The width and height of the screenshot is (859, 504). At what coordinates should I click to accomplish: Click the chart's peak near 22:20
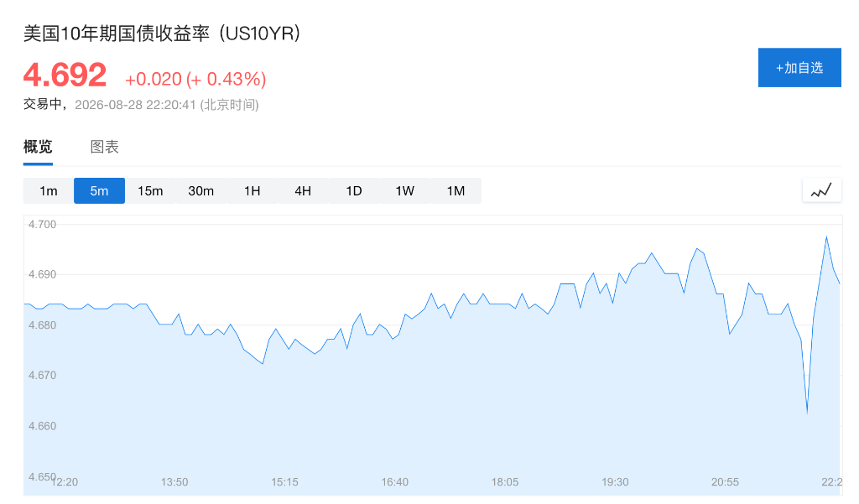(826, 236)
